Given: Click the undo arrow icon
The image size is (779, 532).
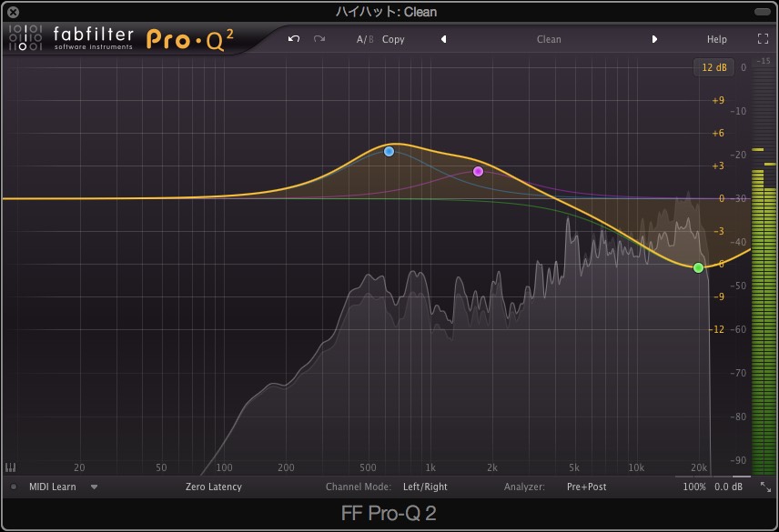Looking at the screenshot, I should pyautogui.click(x=294, y=39).
